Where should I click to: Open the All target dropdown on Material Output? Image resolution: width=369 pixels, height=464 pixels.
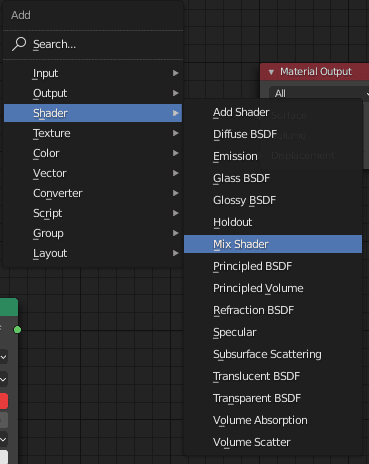point(319,93)
